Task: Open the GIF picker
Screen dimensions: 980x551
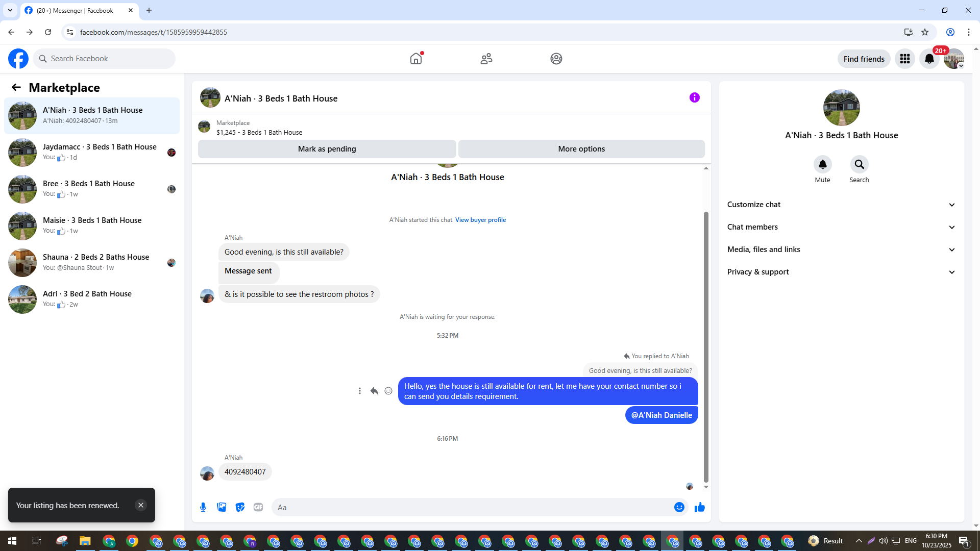Action: [258, 507]
